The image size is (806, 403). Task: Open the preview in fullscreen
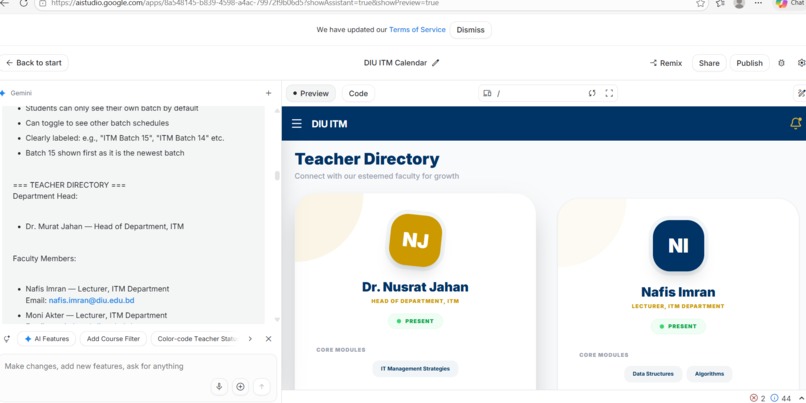[x=609, y=93]
